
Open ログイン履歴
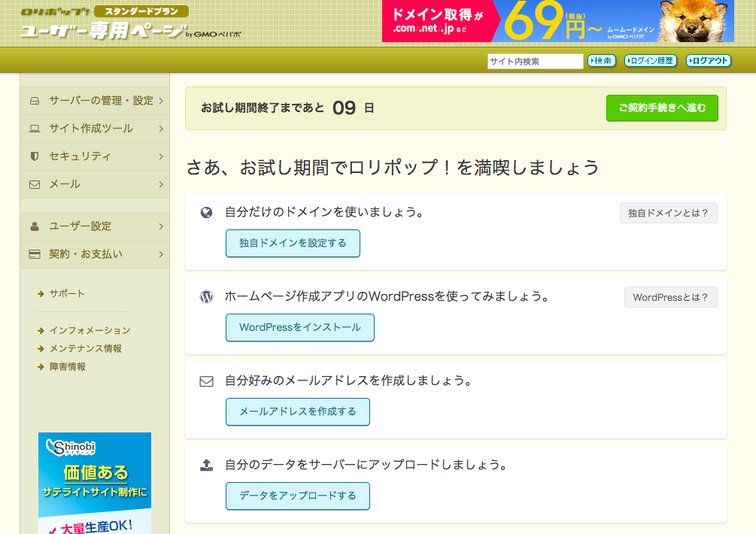point(651,61)
